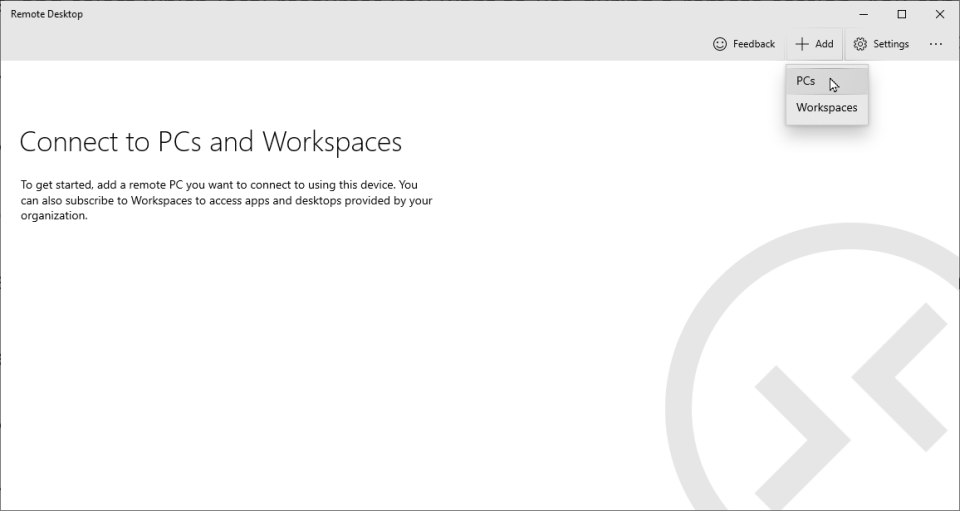
Task: Close the Remote Desktop window
Action: click(940, 14)
